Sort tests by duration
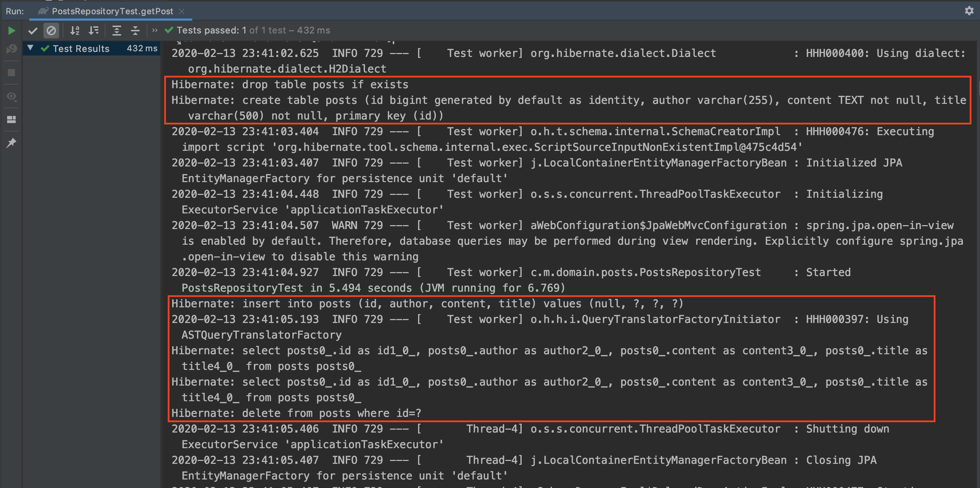 click(x=94, y=30)
